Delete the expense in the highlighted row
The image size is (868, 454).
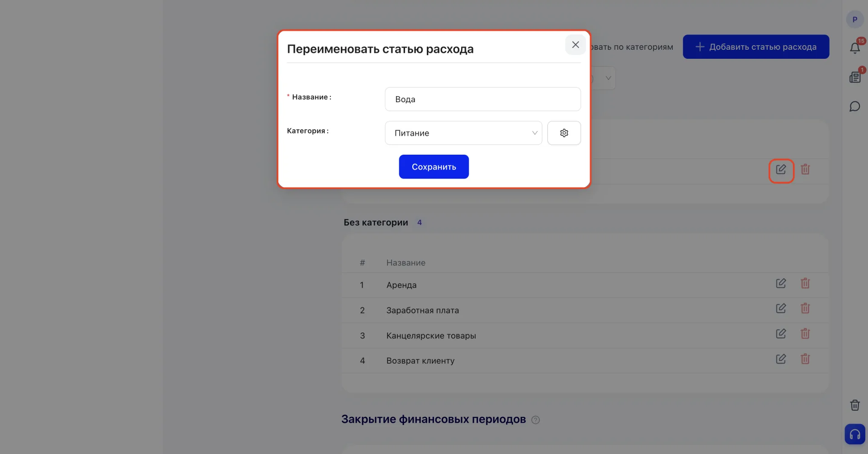[x=805, y=170]
